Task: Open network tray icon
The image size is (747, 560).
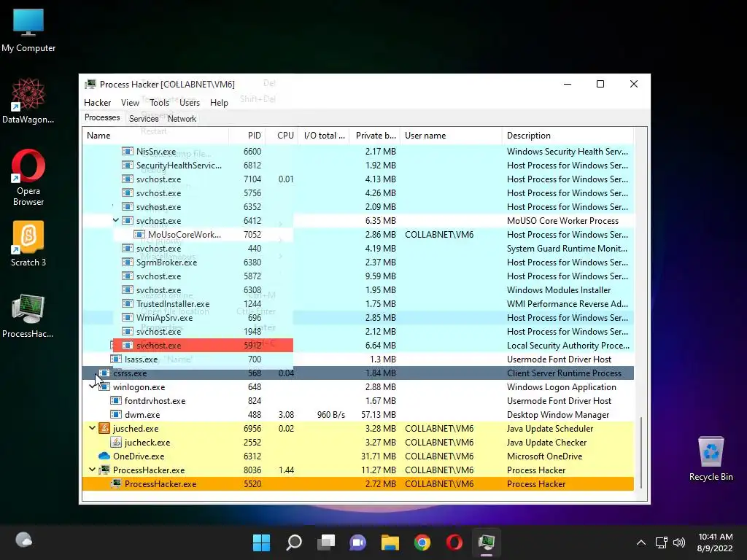Action: [x=661, y=542]
